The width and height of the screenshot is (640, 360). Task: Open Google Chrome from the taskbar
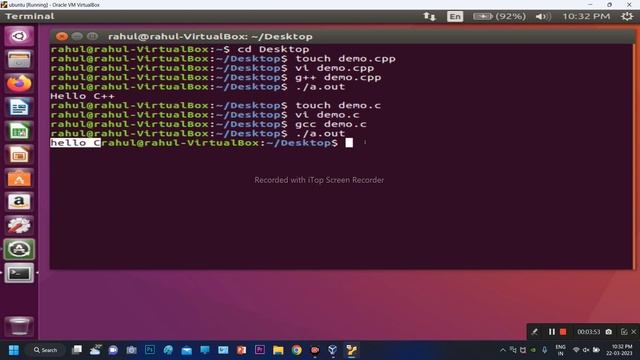tap(296, 350)
